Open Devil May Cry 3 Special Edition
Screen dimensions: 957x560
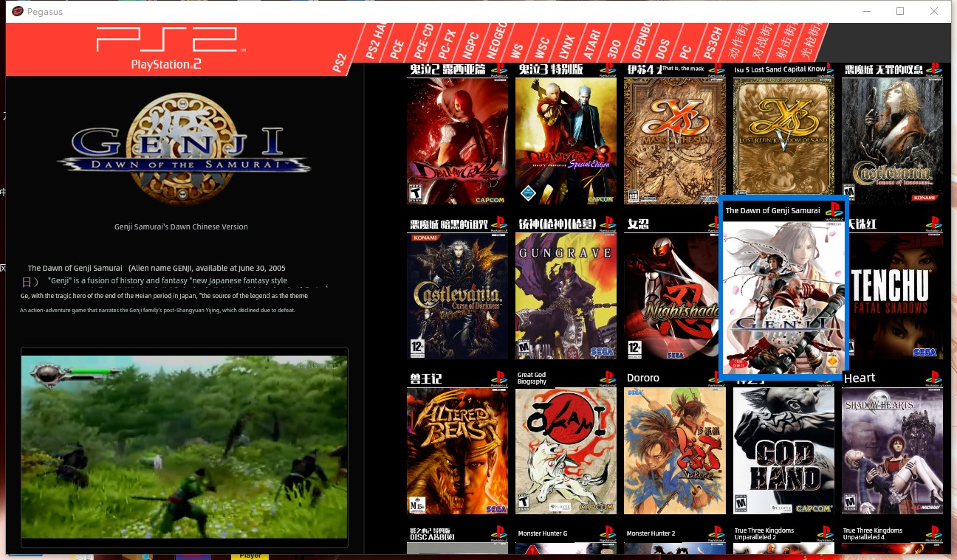click(566, 141)
